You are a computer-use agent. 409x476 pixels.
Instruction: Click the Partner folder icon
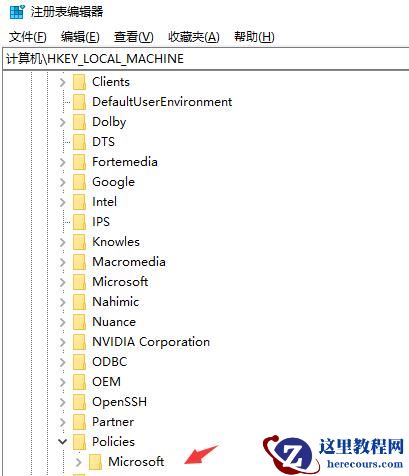tap(79, 422)
